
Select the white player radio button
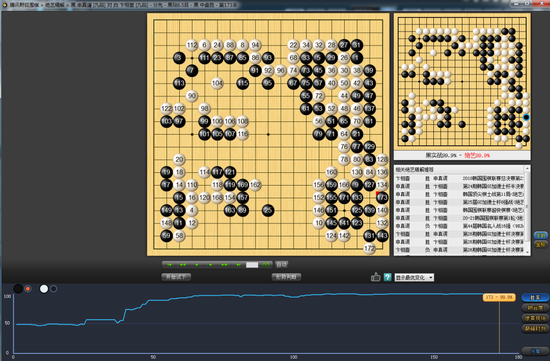[53, 289]
